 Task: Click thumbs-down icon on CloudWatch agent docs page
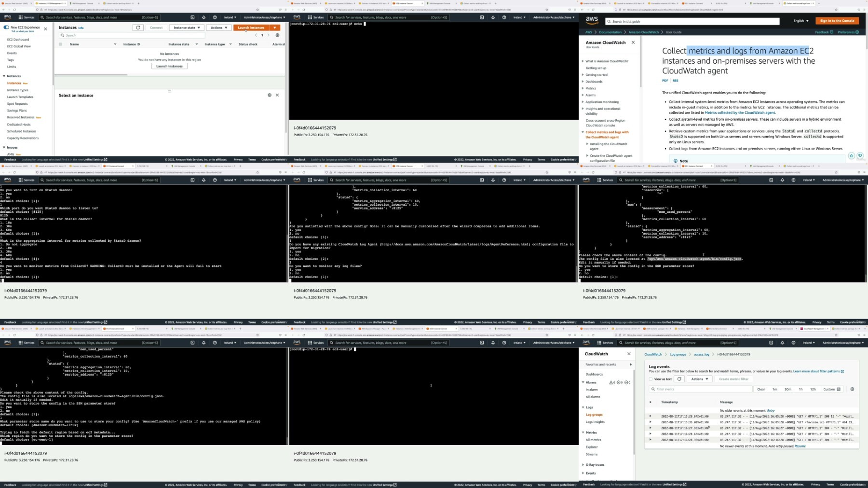pos(860,156)
